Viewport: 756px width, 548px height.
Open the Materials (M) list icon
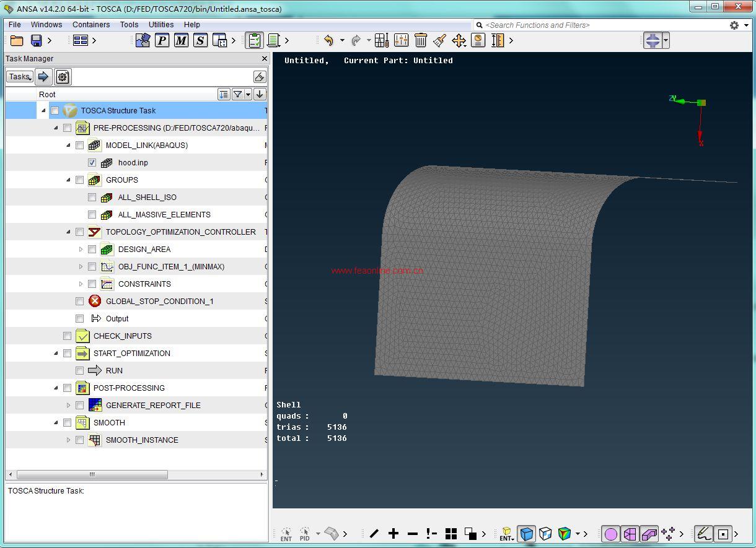tap(181, 40)
